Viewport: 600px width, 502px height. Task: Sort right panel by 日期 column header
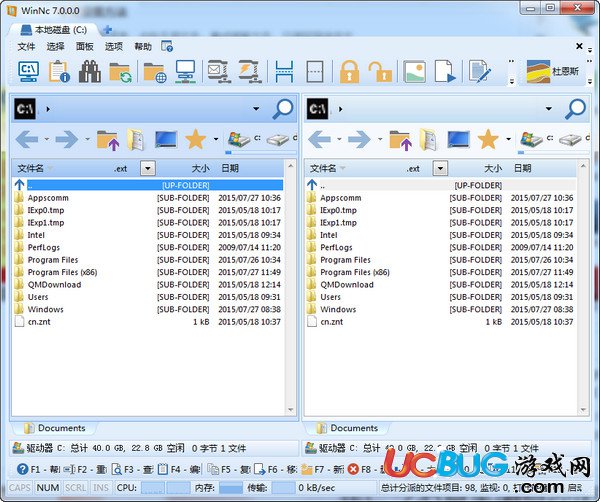click(523, 168)
